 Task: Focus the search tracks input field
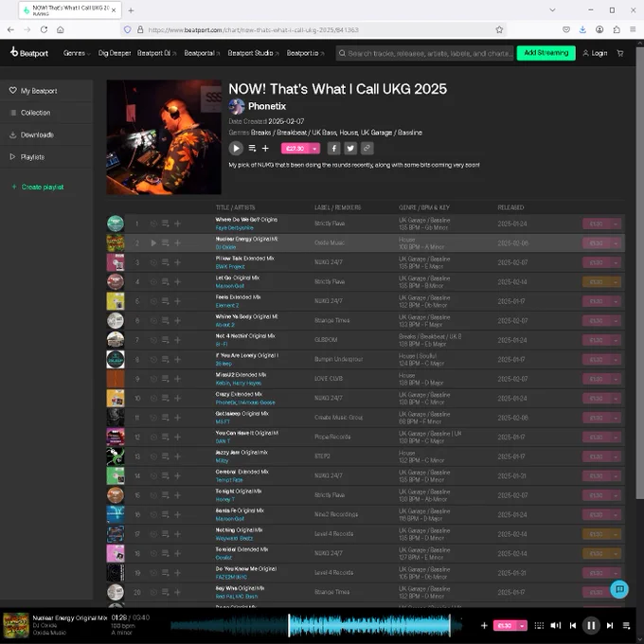[x=424, y=53]
